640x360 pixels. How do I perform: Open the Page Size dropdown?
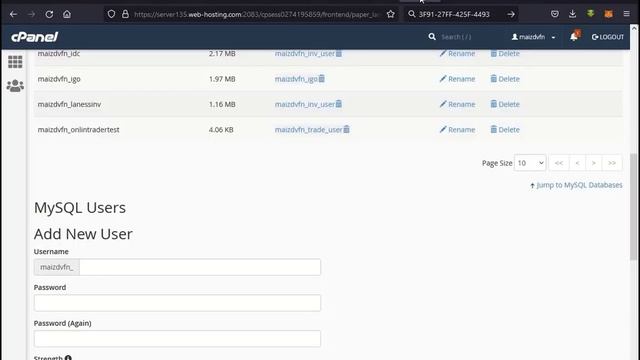(x=530, y=163)
